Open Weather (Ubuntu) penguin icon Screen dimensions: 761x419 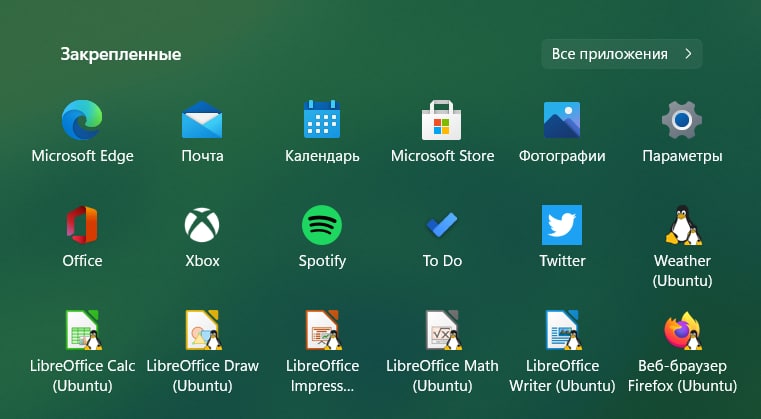click(x=682, y=225)
